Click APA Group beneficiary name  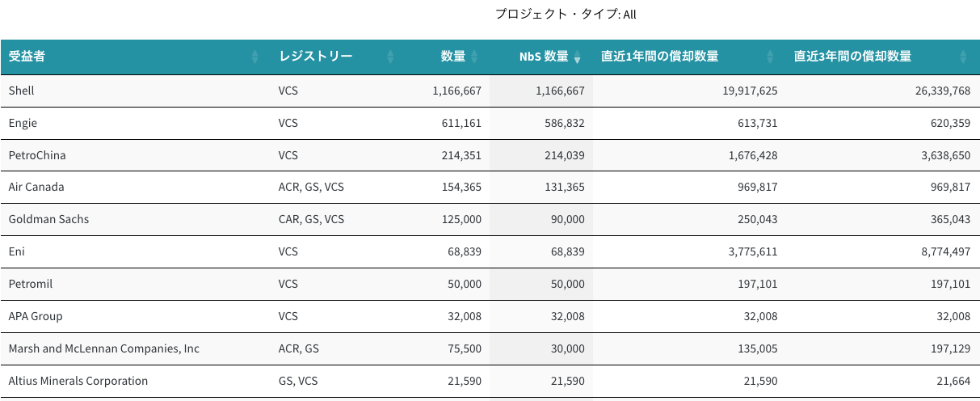point(36,316)
